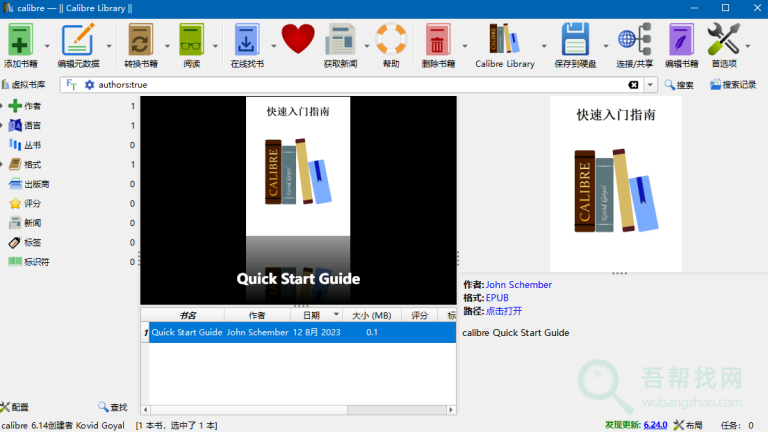Click the 删除书籍 trash icon
Screen dimensions: 768x432
coord(437,40)
